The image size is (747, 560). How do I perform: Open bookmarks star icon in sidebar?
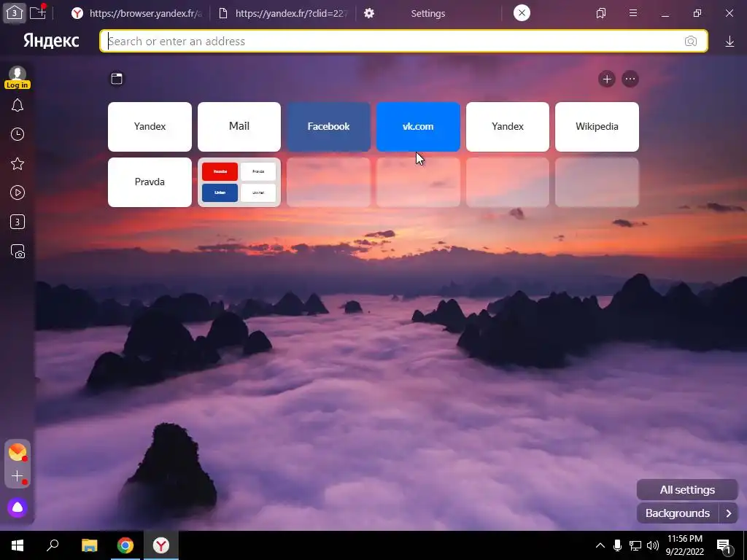click(18, 164)
